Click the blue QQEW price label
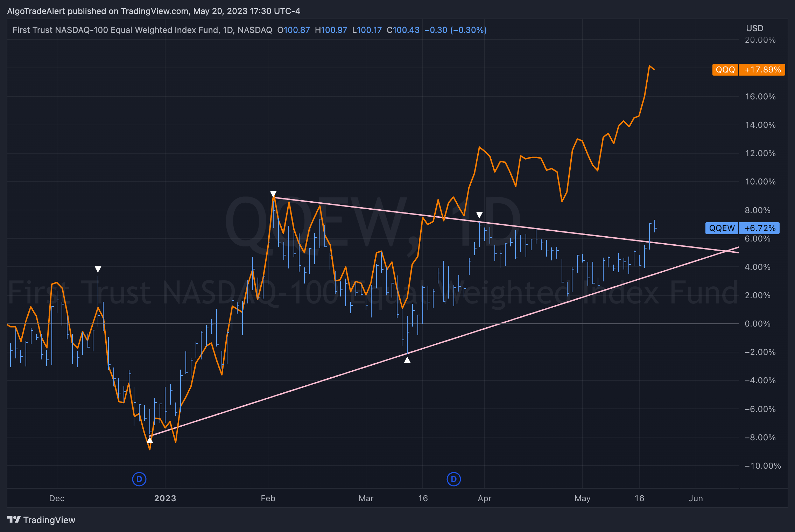The height and width of the screenshot is (532, 795). pyautogui.click(x=722, y=228)
